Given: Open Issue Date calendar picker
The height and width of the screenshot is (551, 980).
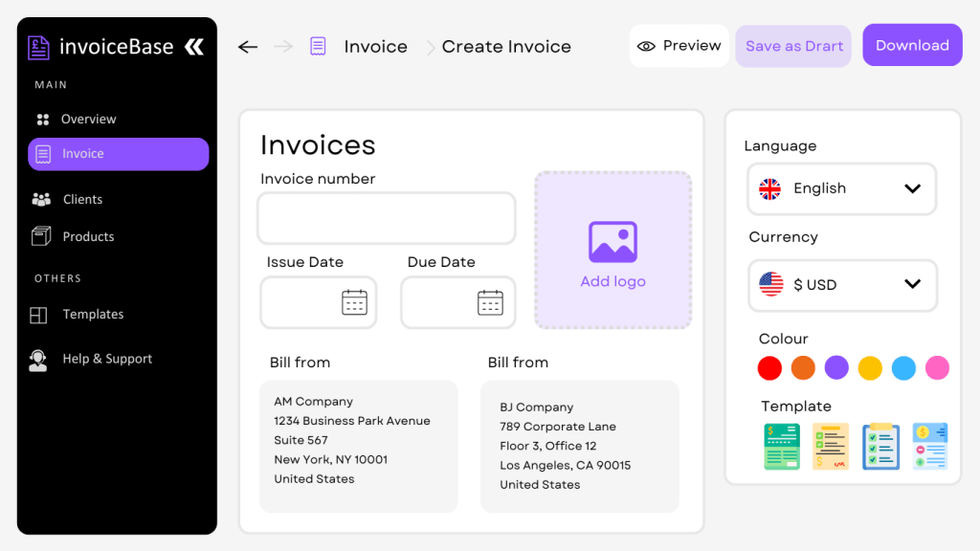Looking at the screenshot, I should coord(354,302).
